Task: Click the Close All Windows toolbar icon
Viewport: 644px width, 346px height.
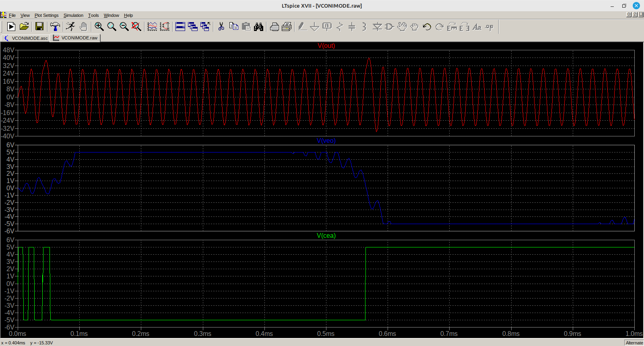Action: point(205,27)
